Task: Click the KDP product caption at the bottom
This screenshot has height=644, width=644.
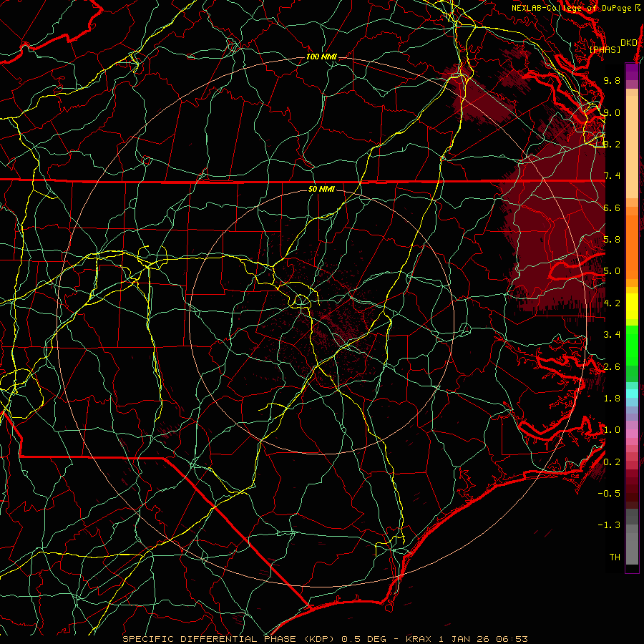Action: click(325, 639)
